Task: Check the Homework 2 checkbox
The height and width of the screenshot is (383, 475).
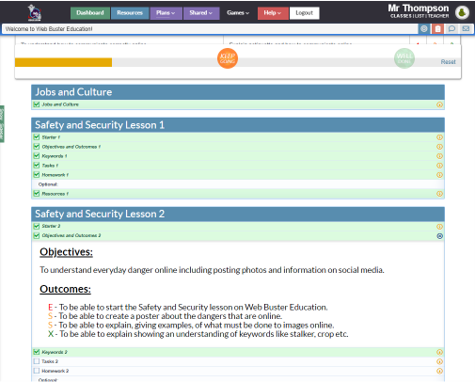Action: pyautogui.click(x=37, y=370)
